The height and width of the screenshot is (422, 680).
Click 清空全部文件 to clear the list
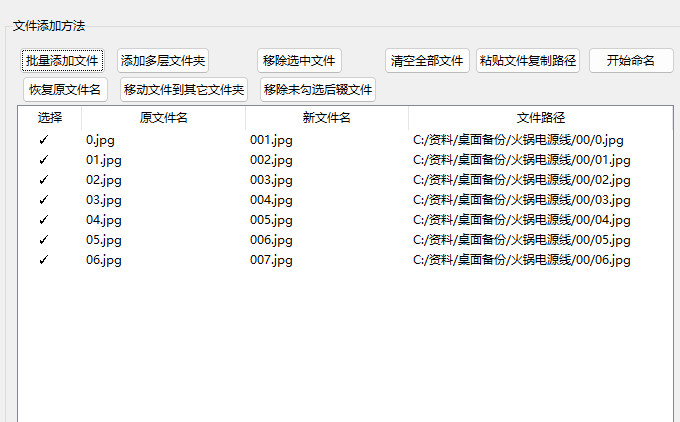(427, 61)
